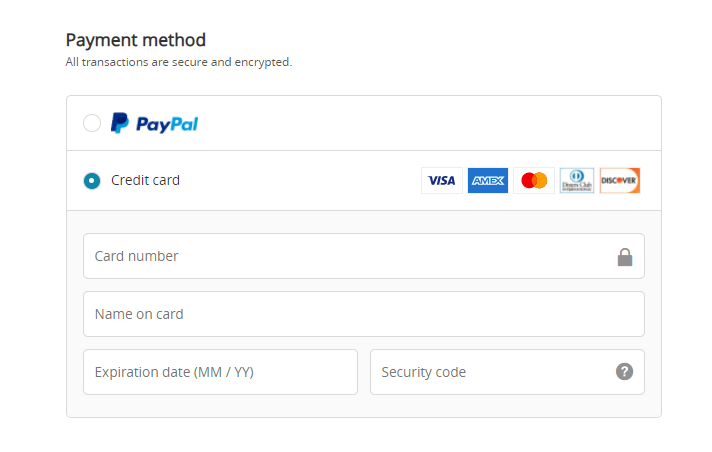
Task: Click empty space in the Credit card row
Action: 300,181
